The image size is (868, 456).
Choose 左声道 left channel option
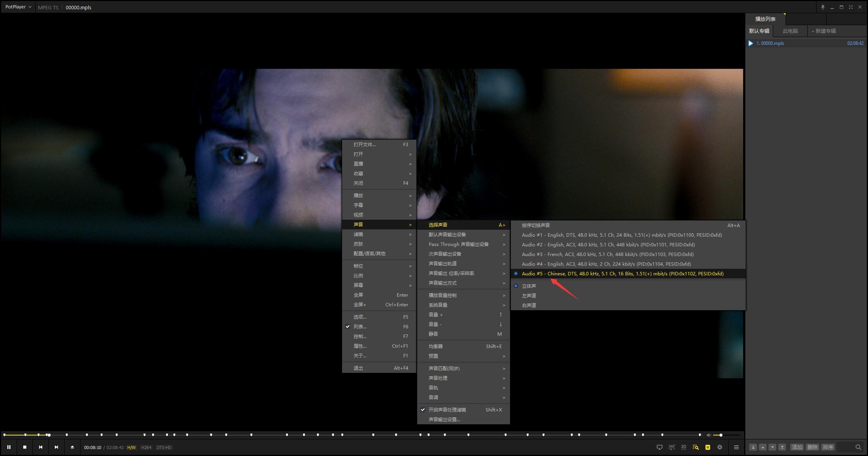click(628, 295)
